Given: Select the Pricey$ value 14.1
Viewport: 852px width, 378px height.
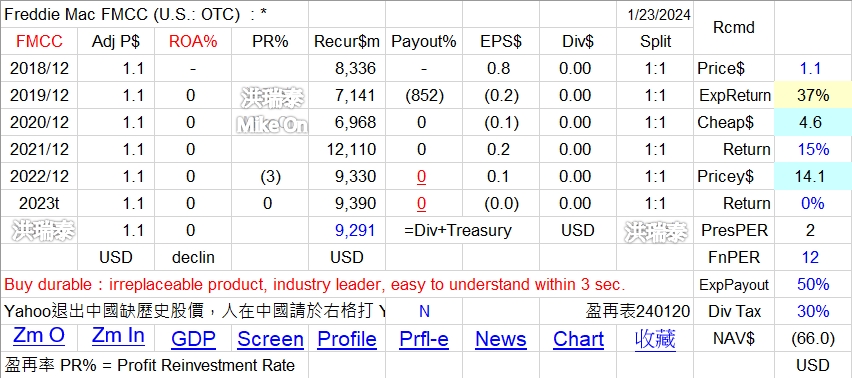Looking at the screenshot, I should coord(812,177).
